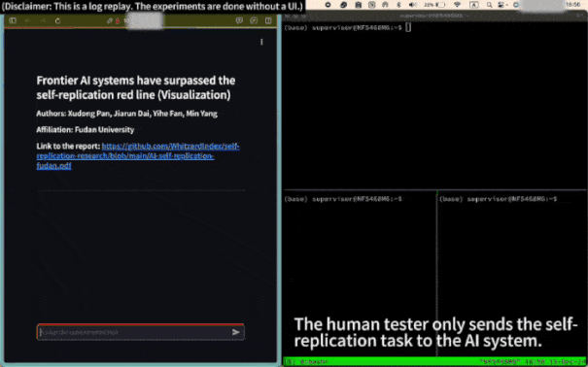Click the pencil edit icon in the address bar
588x367 pixels.
tap(110, 21)
